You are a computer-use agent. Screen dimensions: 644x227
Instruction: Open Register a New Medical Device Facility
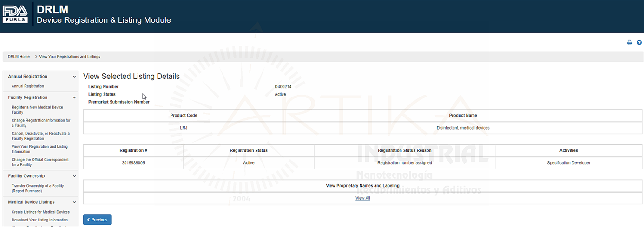tap(37, 110)
